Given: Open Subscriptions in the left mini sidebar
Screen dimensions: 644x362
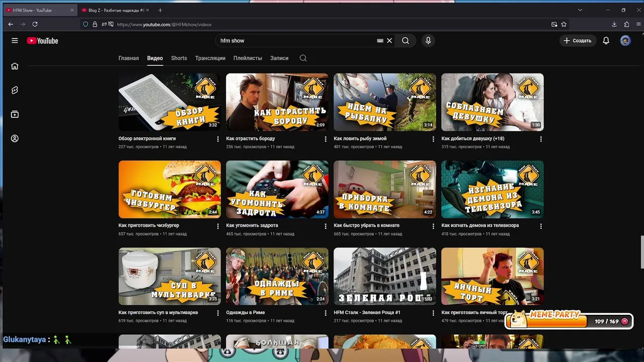Looking at the screenshot, I should click(x=15, y=114).
